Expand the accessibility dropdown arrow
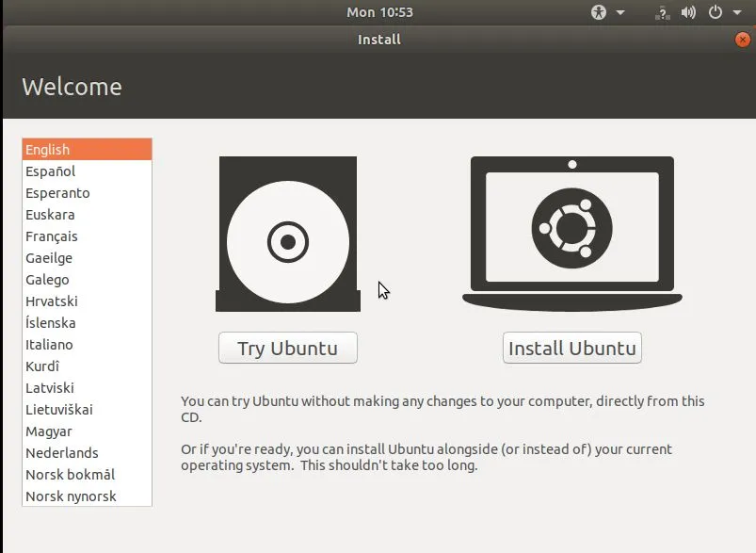 click(x=620, y=12)
